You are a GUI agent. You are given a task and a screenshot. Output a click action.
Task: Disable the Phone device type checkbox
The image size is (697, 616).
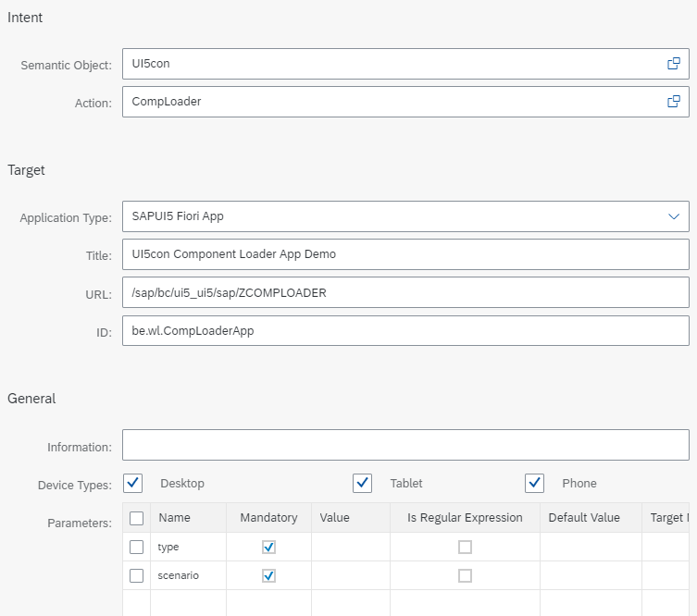(x=534, y=483)
